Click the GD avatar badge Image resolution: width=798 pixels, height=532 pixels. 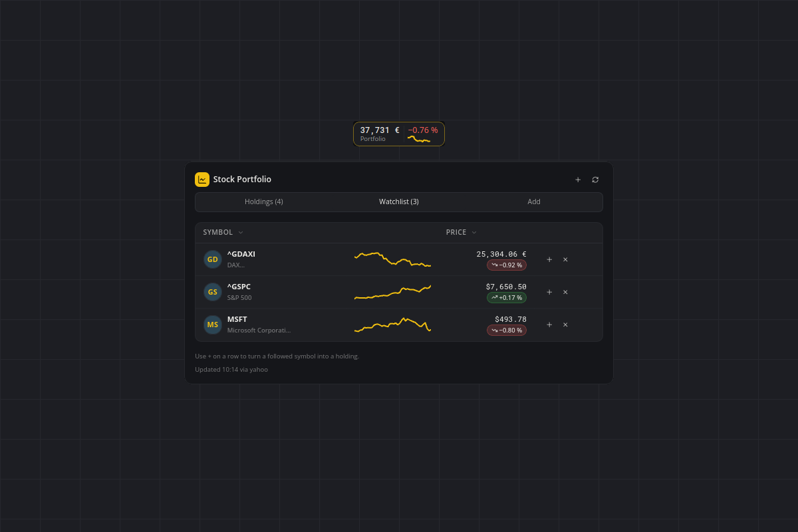coord(213,259)
